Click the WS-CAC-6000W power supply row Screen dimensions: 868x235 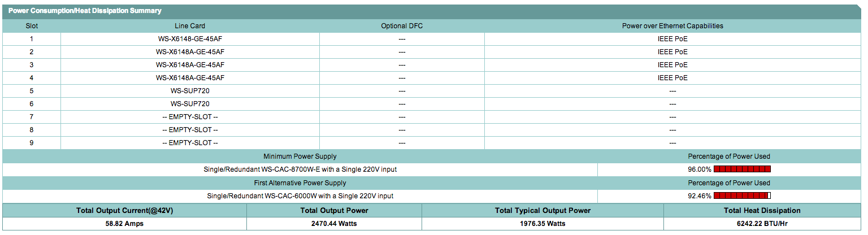(x=300, y=196)
